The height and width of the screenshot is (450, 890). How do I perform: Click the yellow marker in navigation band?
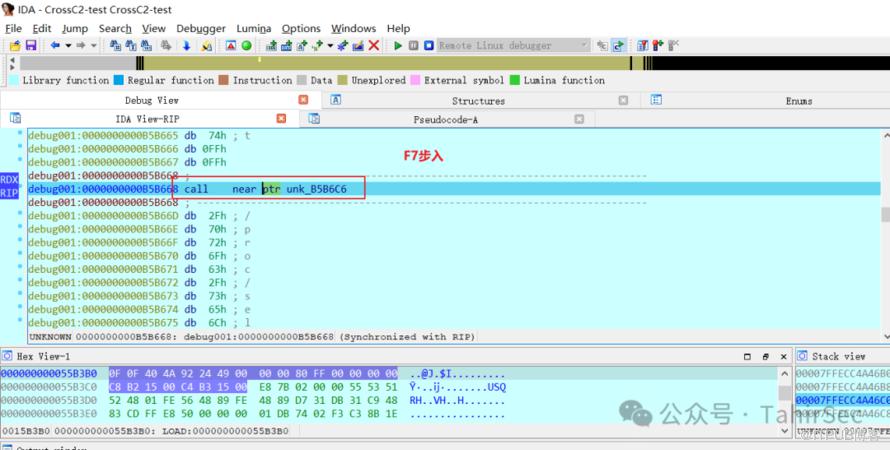pyautogui.click(x=259, y=59)
